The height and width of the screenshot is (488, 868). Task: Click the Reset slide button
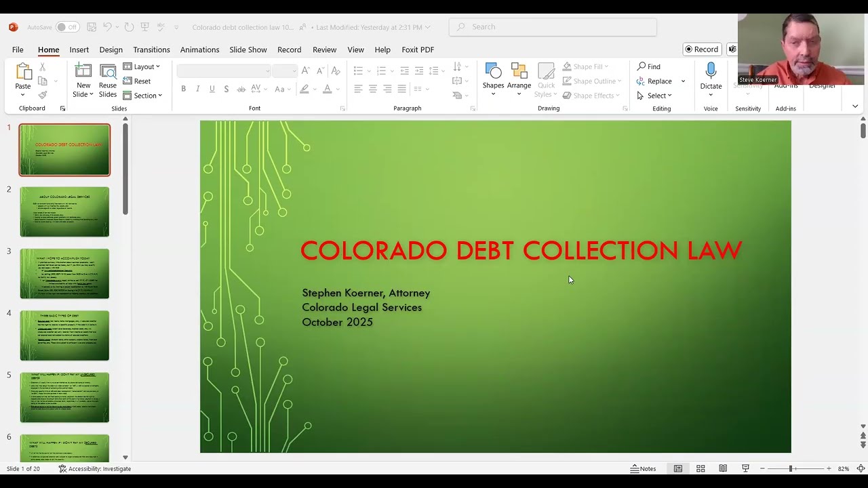click(137, 81)
